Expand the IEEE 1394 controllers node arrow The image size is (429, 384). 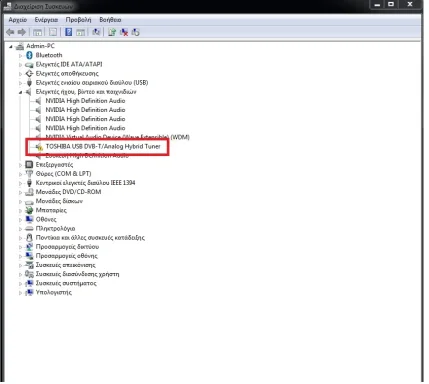(20, 183)
